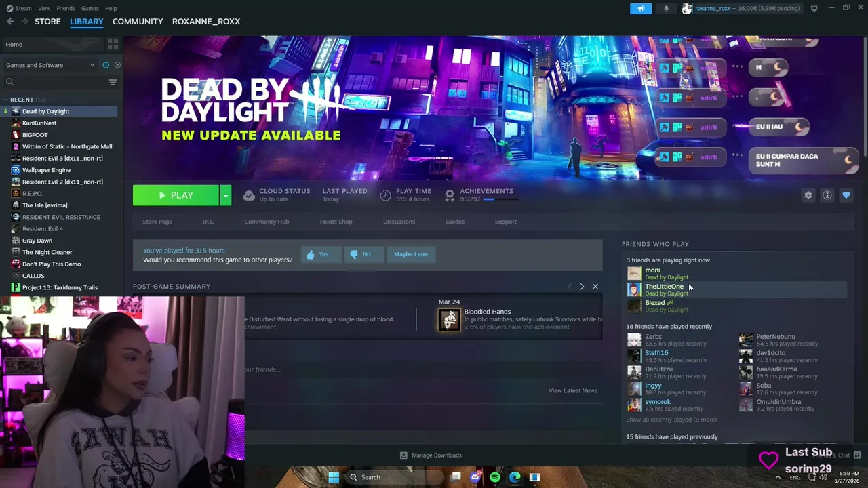Click View Latest News
This screenshot has width=868, height=488.
[573, 390]
